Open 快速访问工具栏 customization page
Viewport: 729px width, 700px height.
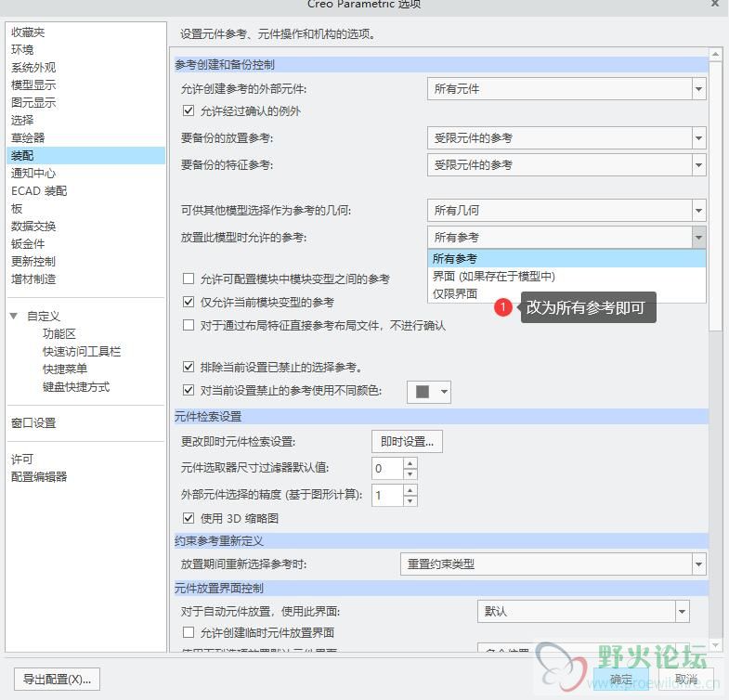coord(82,352)
